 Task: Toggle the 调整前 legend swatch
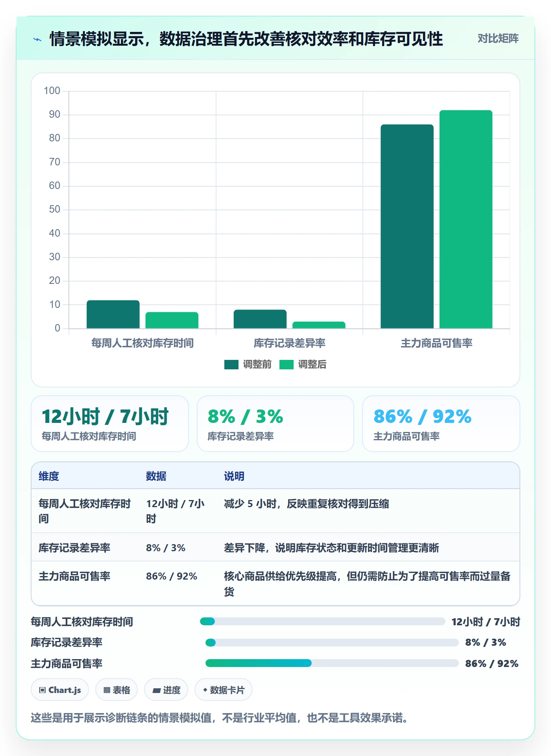[x=231, y=365]
